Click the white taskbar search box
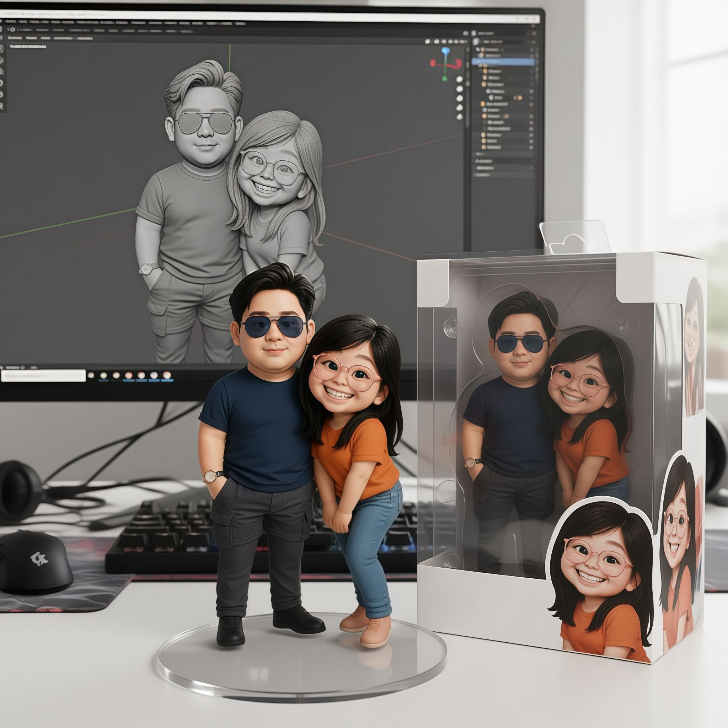Image resolution: width=728 pixels, height=728 pixels. coord(43,376)
